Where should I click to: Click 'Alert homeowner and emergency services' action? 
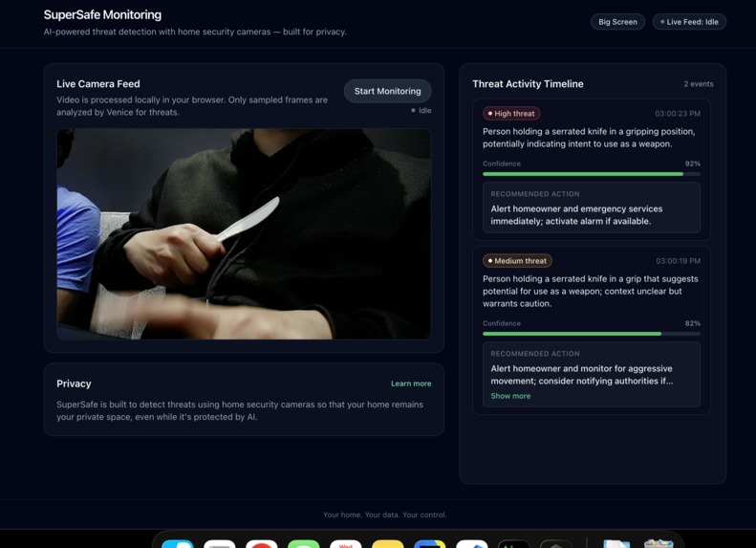click(x=576, y=214)
